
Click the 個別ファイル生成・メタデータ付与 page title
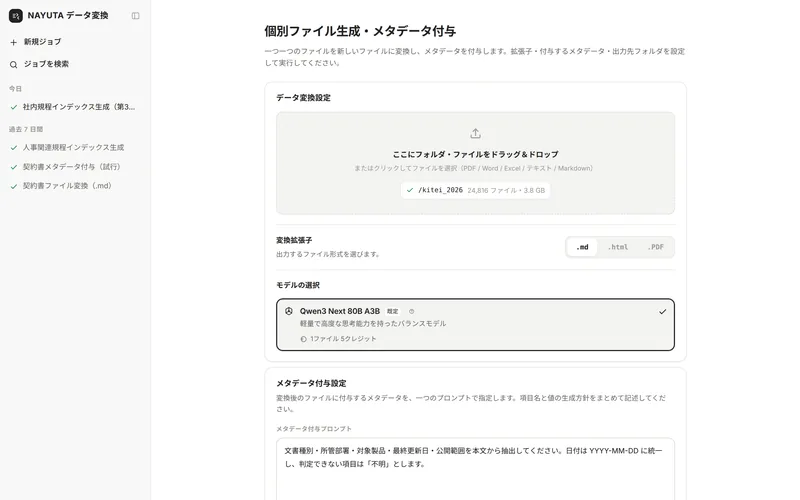click(x=360, y=31)
